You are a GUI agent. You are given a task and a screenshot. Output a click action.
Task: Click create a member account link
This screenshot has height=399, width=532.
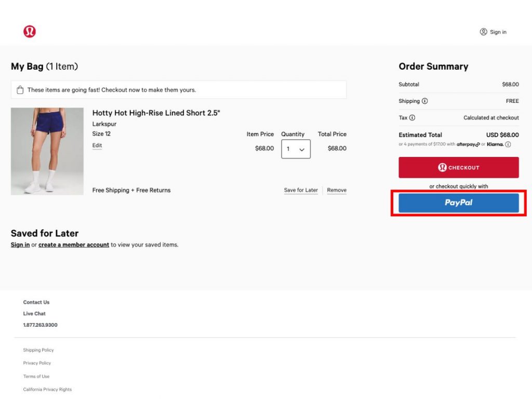pos(74,245)
